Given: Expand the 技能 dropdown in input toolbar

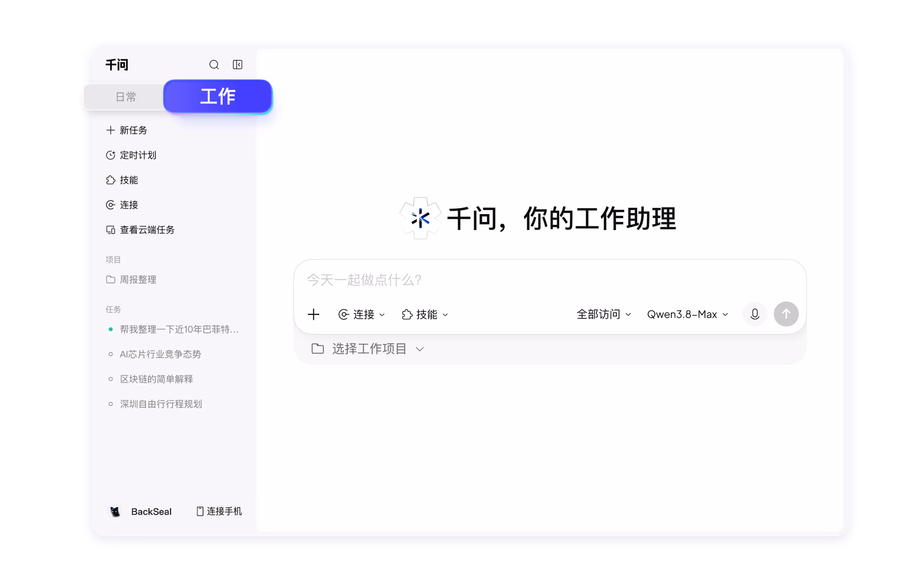Looking at the screenshot, I should pyautogui.click(x=425, y=315).
